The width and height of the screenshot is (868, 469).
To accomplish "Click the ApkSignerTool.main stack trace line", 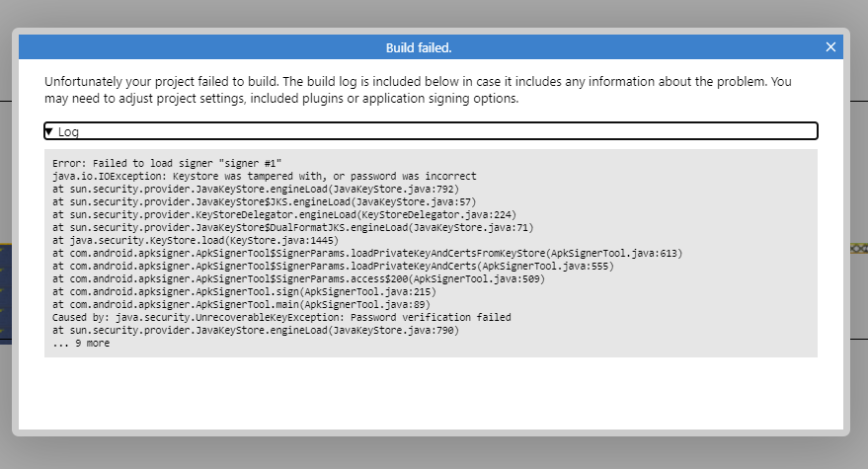I will (x=241, y=304).
